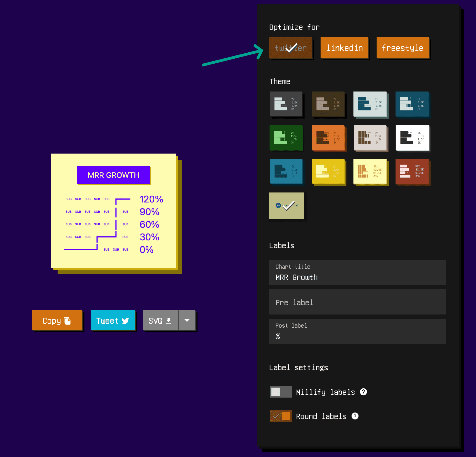Download the chart as SVG
Screen dimensions: 476x457
tap(160, 320)
